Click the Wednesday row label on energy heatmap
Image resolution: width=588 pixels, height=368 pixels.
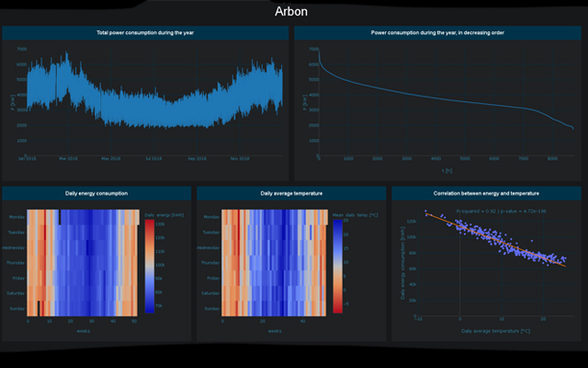point(14,247)
